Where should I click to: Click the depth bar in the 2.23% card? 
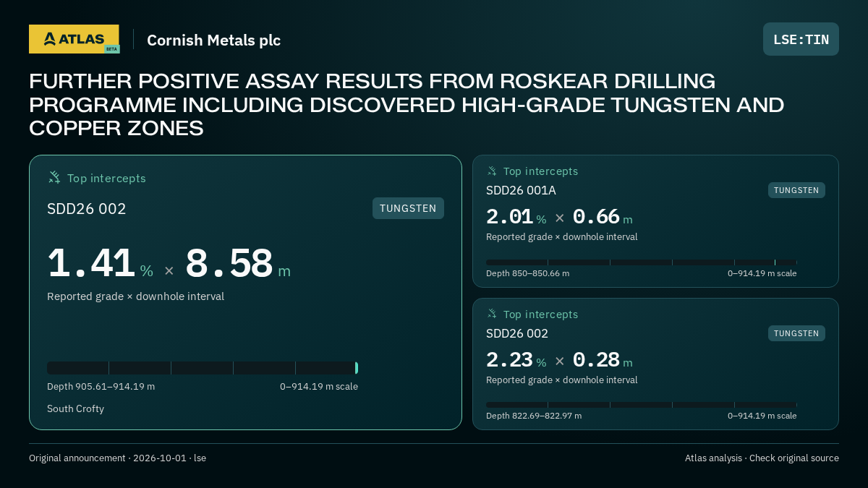(x=642, y=405)
